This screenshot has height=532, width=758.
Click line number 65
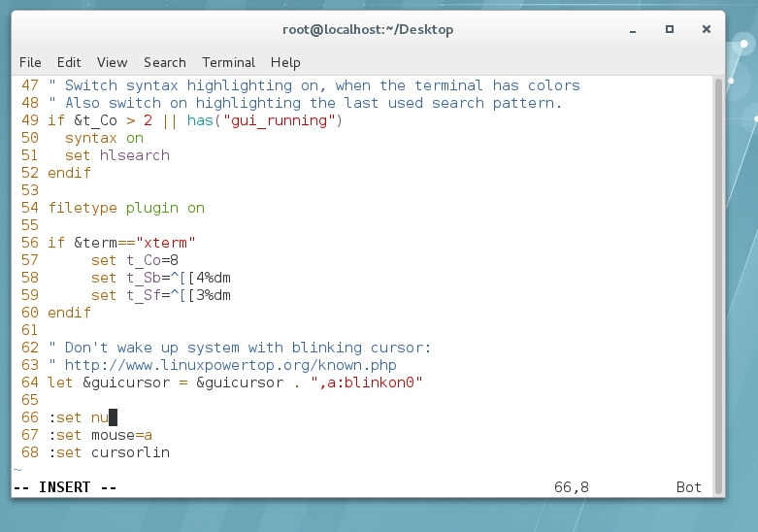coord(29,400)
